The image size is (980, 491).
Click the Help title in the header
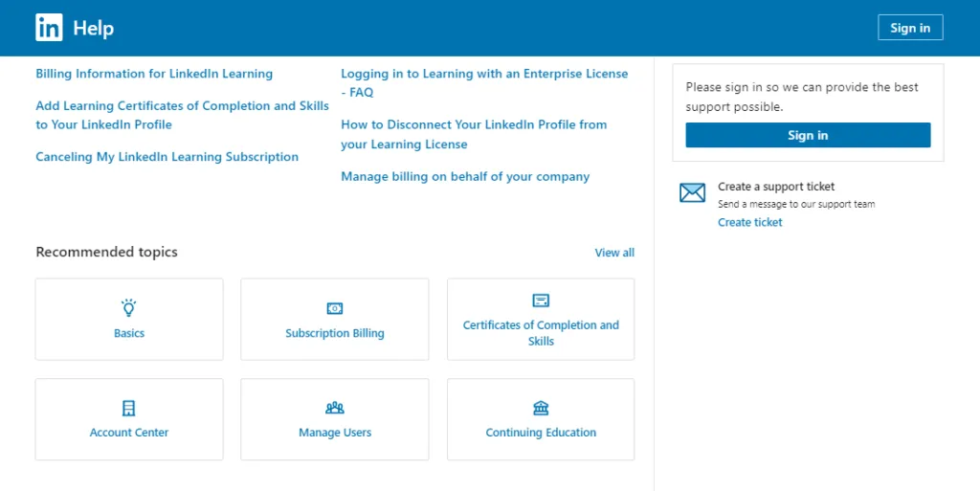[x=93, y=29]
